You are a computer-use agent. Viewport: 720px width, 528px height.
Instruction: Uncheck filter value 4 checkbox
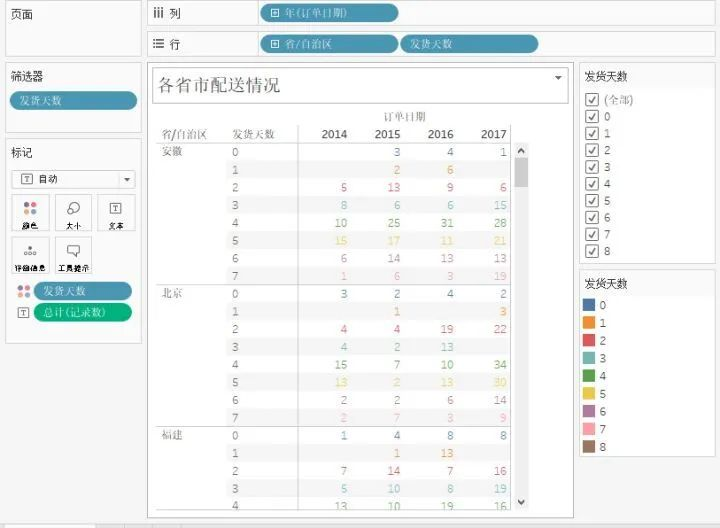tap(592, 184)
